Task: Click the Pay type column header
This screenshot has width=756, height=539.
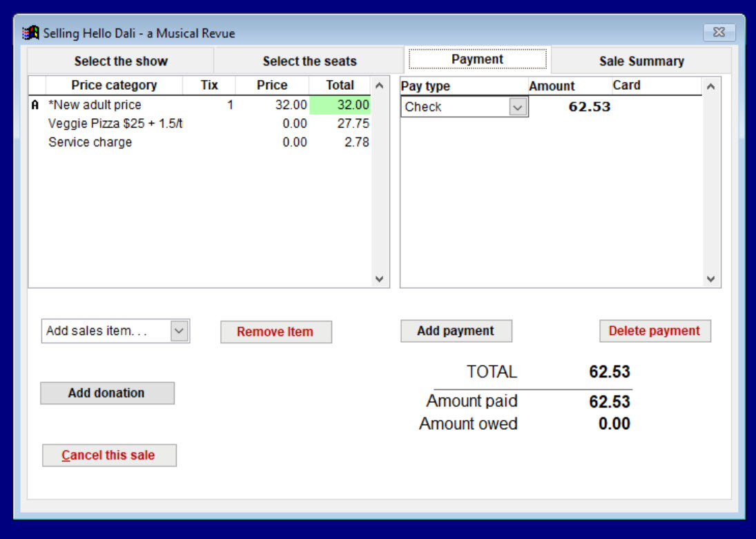Action: (465, 86)
